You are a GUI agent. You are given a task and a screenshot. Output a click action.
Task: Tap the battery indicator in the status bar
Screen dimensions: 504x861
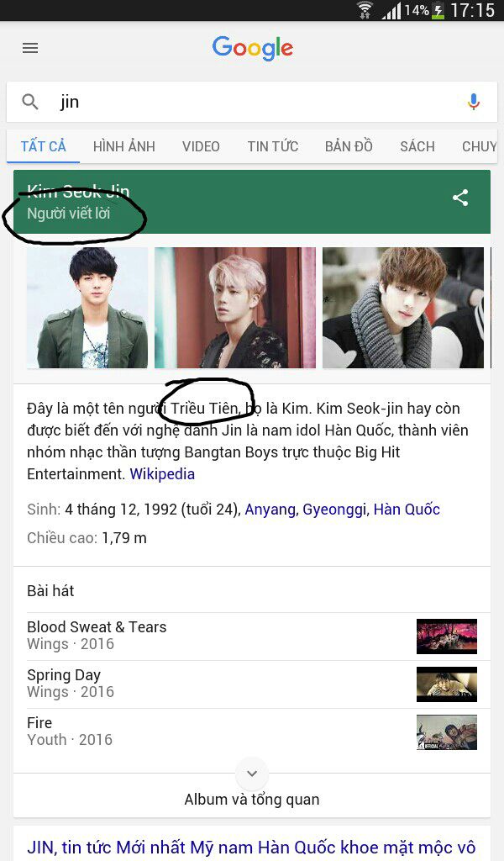pos(438,10)
